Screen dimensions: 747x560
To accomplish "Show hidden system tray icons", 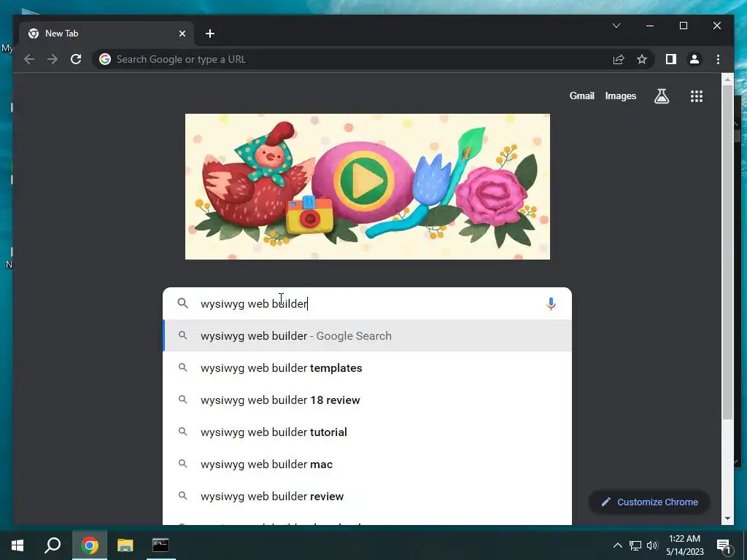I will tap(617, 545).
